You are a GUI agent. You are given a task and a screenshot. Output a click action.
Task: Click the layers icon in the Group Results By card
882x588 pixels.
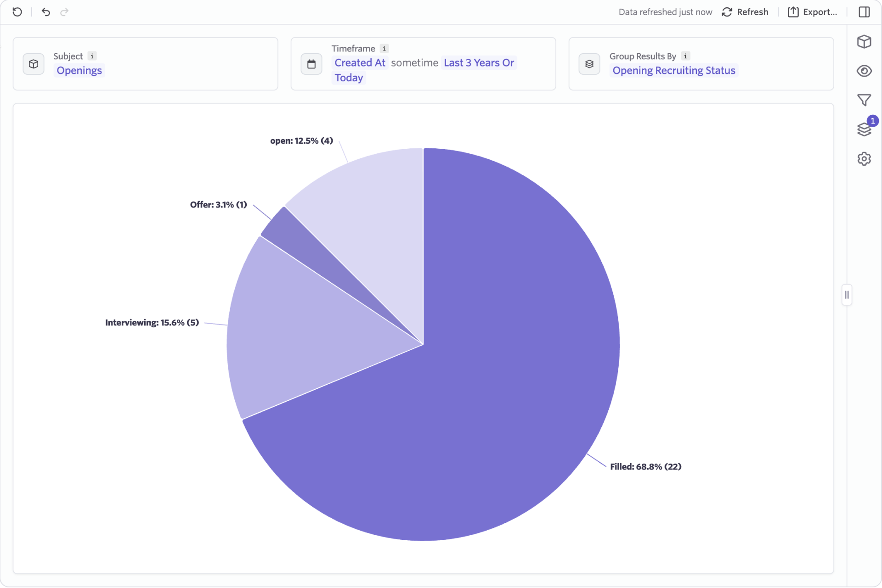click(x=589, y=64)
